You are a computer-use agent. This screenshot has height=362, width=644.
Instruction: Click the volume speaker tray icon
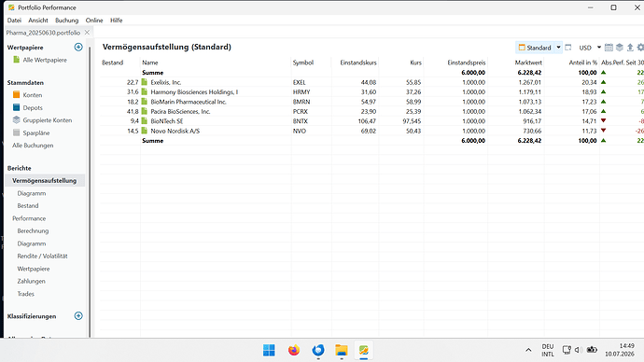[x=578, y=350]
